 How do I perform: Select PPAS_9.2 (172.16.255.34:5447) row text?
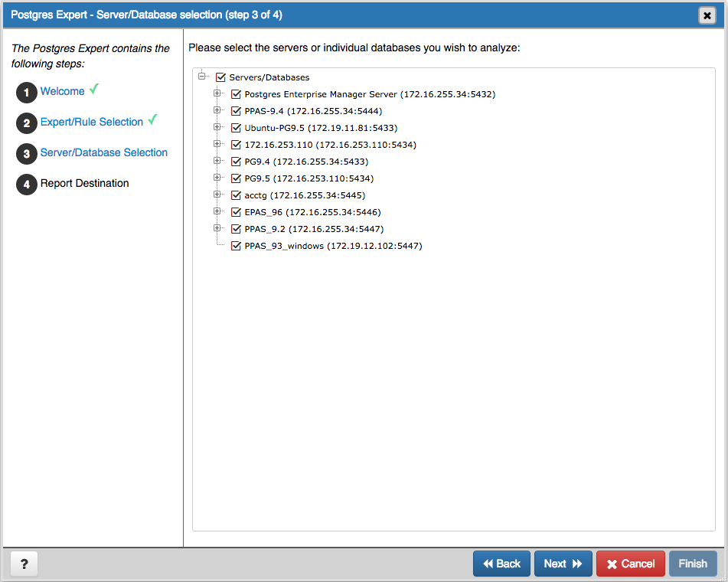(314, 229)
